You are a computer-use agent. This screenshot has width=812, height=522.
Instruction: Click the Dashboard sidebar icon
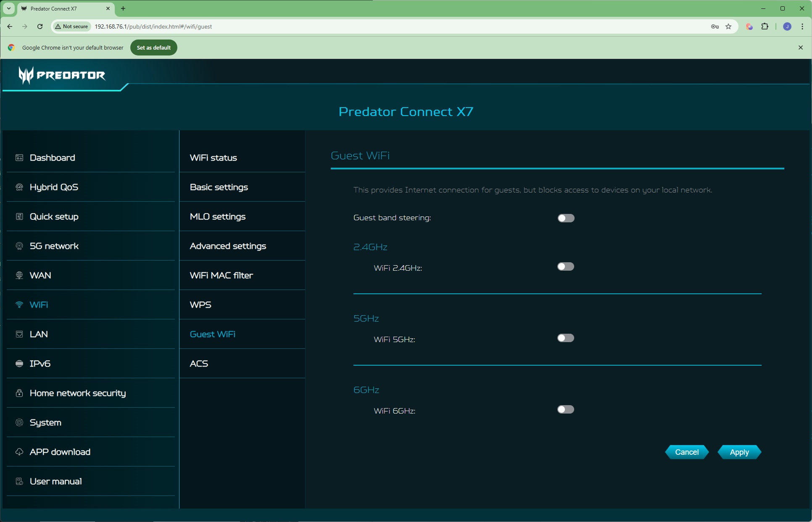(19, 158)
